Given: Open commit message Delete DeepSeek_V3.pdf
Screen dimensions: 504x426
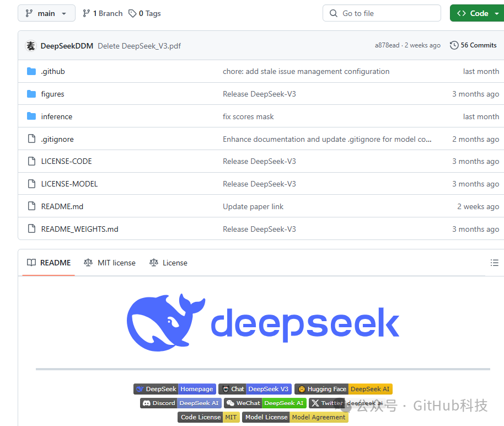Looking at the screenshot, I should pyautogui.click(x=139, y=46).
